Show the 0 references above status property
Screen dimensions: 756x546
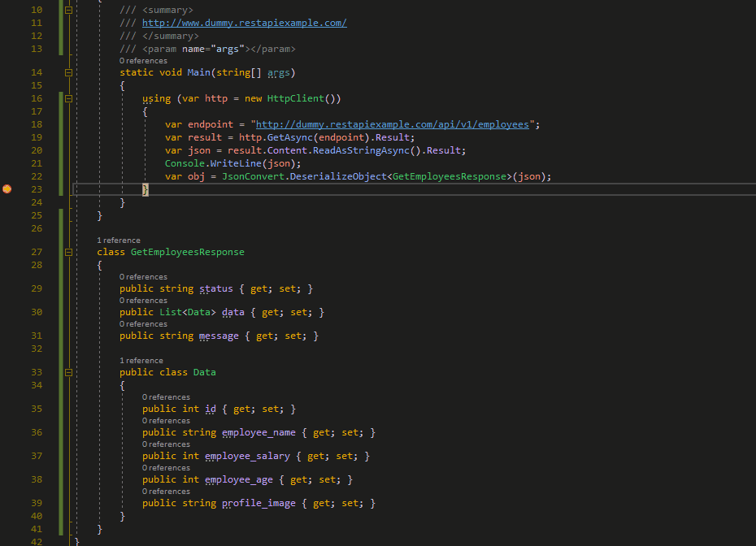click(143, 276)
